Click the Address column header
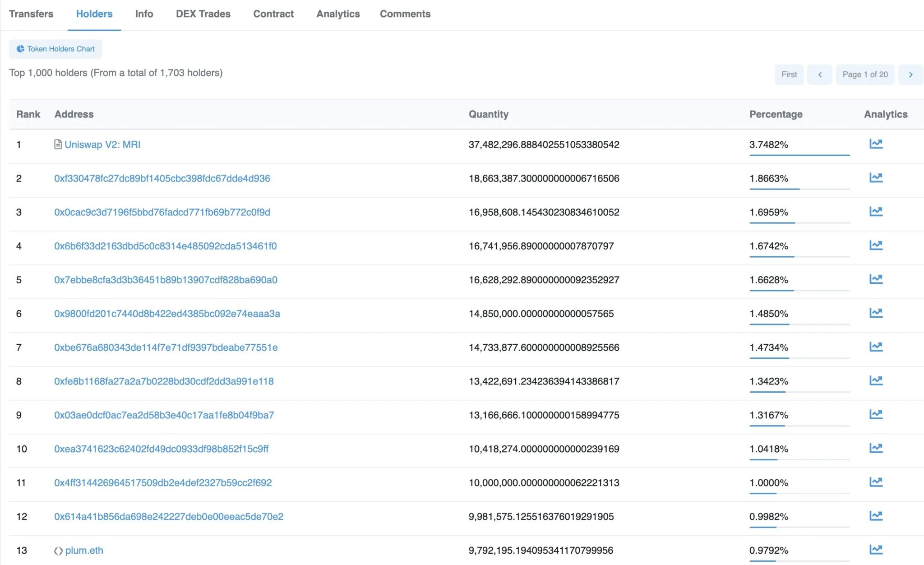Image resolution: width=924 pixels, height=565 pixels. pyautogui.click(x=74, y=114)
